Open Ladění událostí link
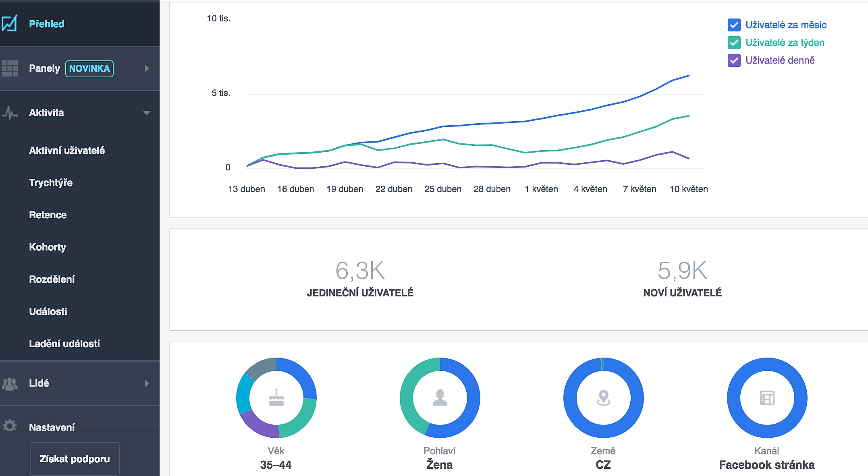 (64, 344)
